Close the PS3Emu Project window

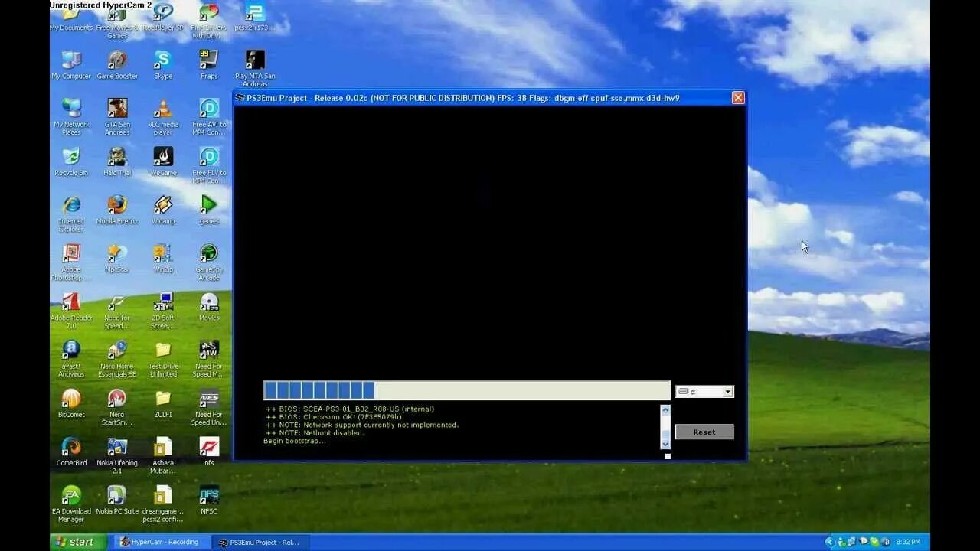point(738,97)
